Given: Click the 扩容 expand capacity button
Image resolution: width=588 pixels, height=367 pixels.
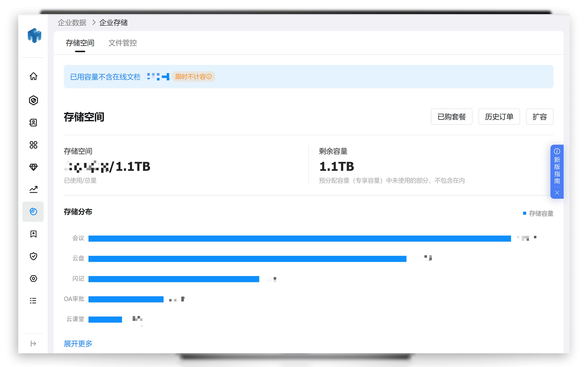Looking at the screenshot, I should tap(539, 117).
